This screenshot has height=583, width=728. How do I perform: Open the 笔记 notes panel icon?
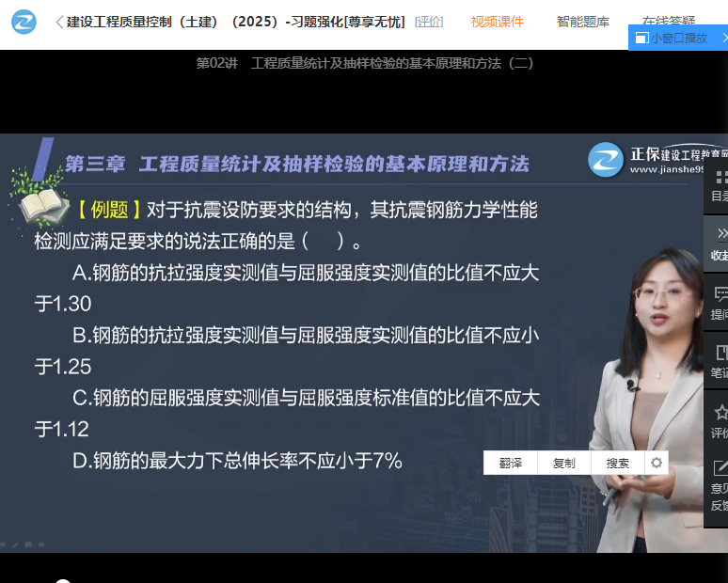720,361
